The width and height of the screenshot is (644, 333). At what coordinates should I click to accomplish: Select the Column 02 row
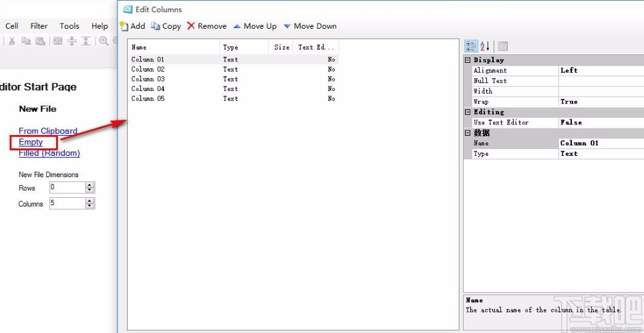pos(234,69)
